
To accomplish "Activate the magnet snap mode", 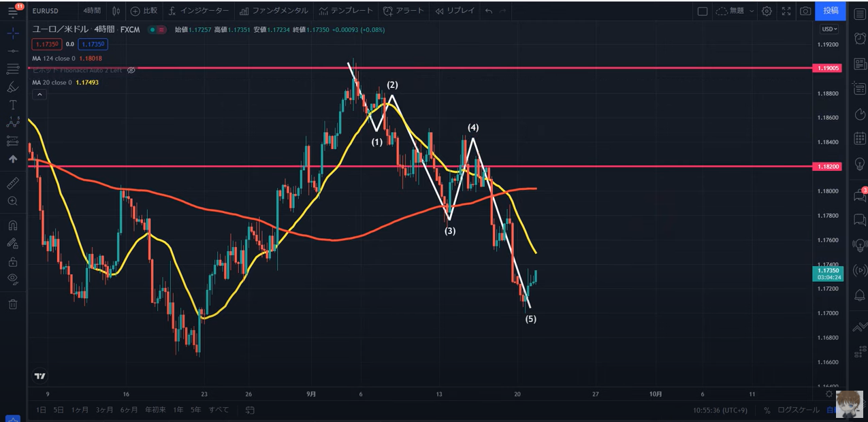I will 13,225.
